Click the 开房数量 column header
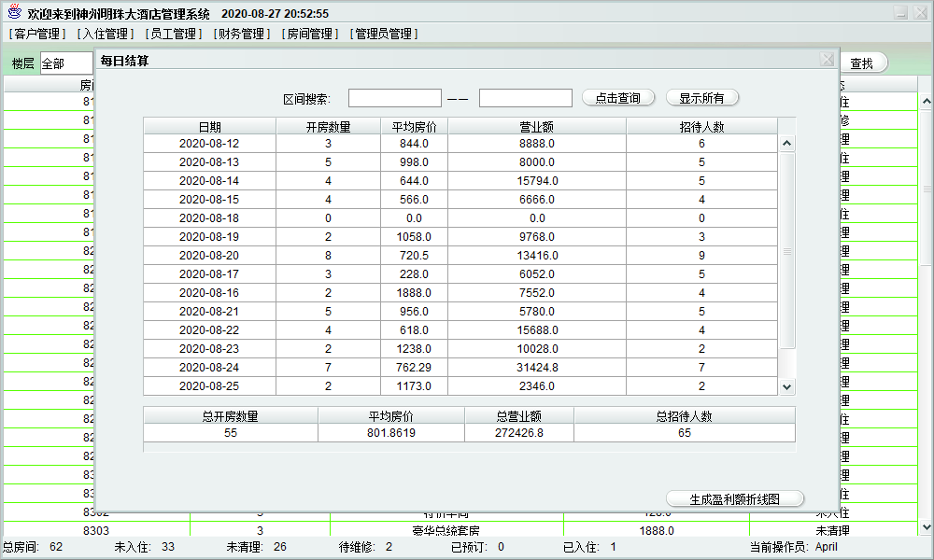The height and width of the screenshot is (560, 934). pos(328,127)
